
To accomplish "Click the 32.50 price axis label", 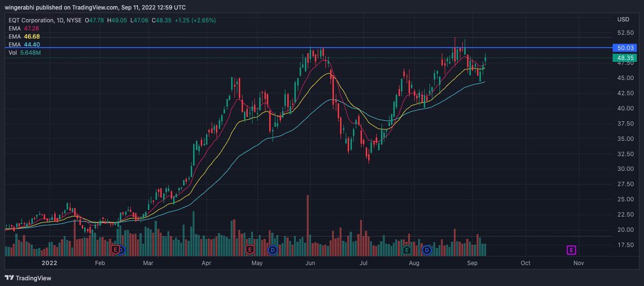I will click(x=625, y=154).
